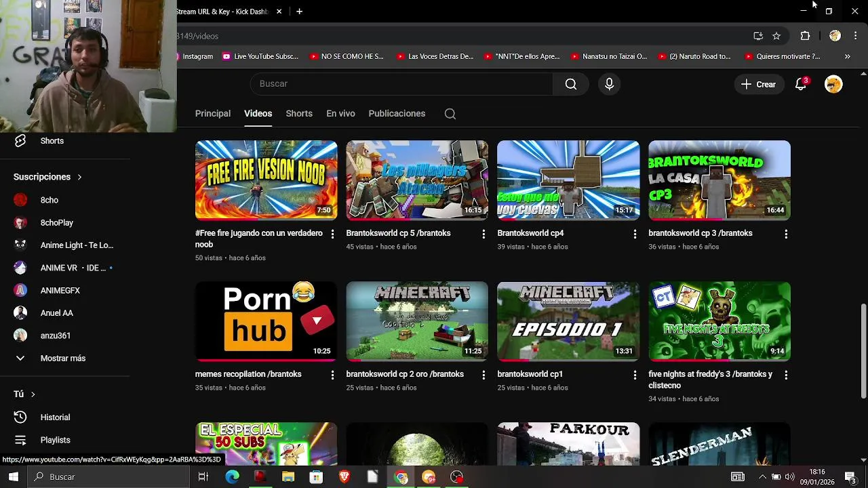Search within channel using the magnifier icon
The width and height of the screenshot is (868, 488).
(x=450, y=114)
